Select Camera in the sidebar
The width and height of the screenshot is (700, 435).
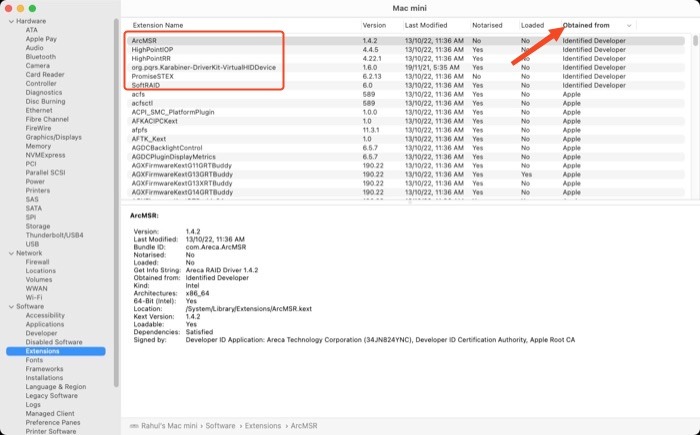coord(38,66)
